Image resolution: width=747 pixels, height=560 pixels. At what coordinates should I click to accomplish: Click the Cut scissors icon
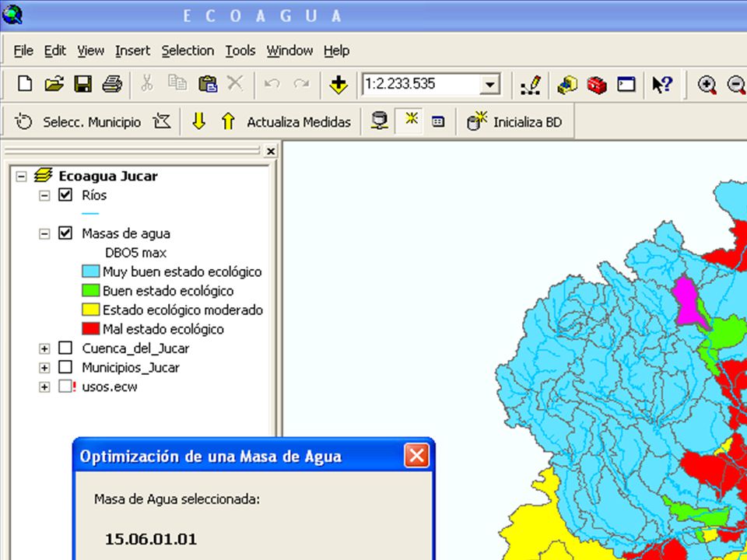click(x=147, y=84)
